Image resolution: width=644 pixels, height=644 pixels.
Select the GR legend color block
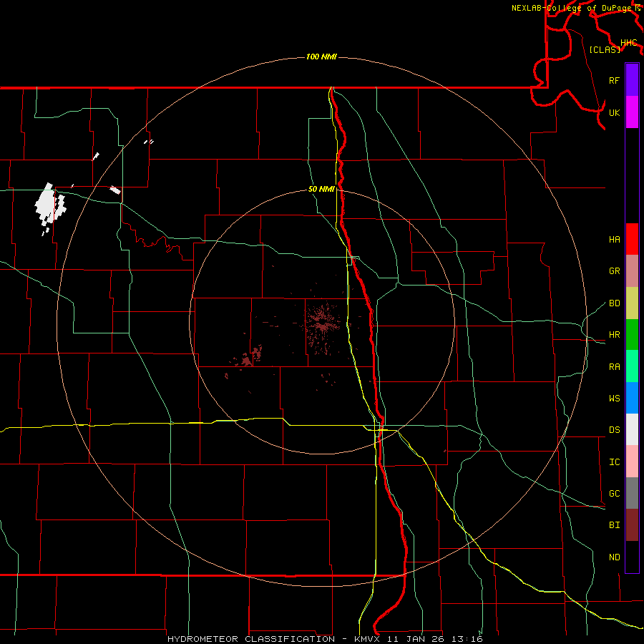pos(632,271)
